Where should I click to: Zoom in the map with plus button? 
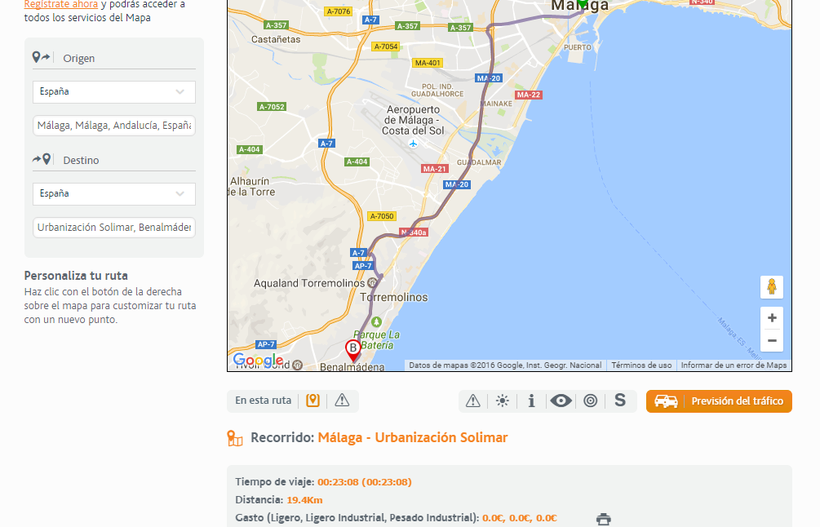[771, 318]
